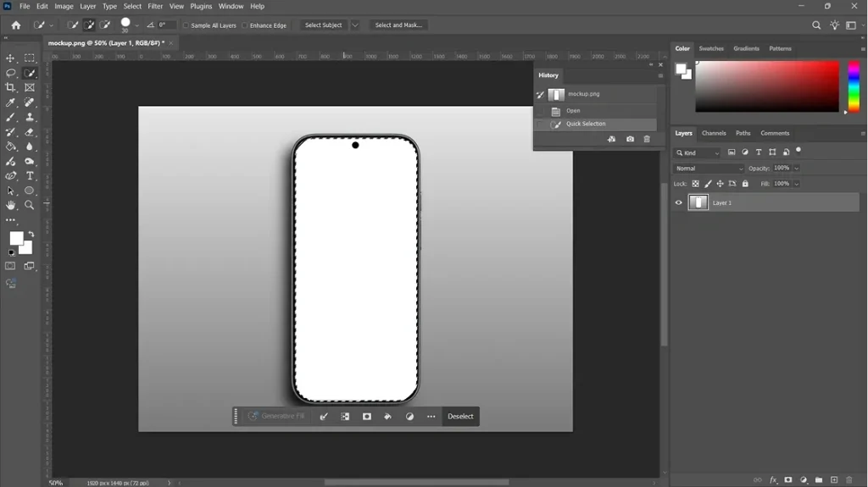868x487 pixels.
Task: Select the Rectangular Marquee tool
Action: (x=30, y=58)
